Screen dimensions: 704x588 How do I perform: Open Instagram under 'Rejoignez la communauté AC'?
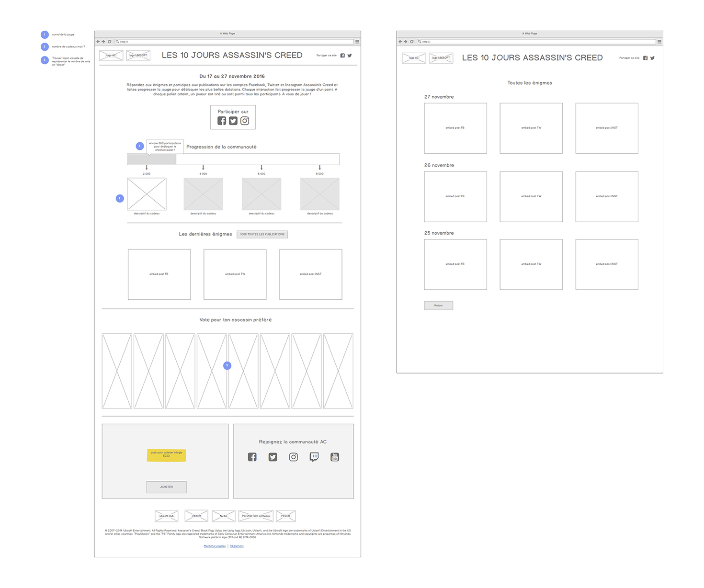point(294,457)
